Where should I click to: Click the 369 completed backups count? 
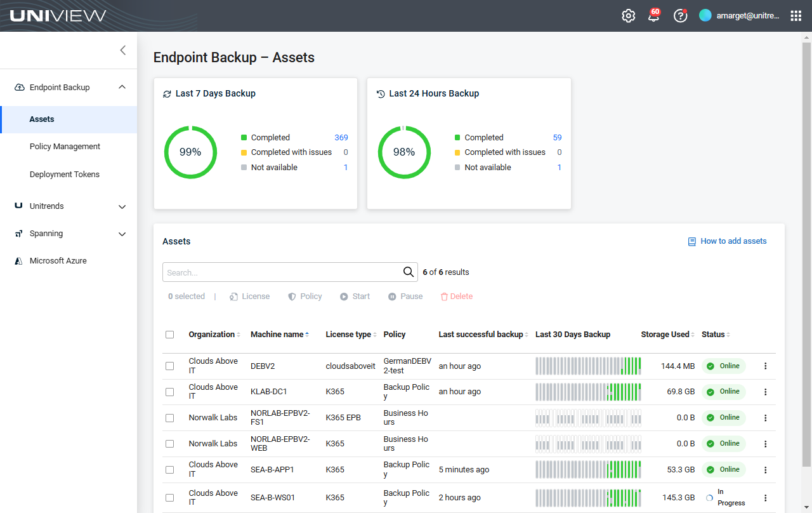[341, 138]
